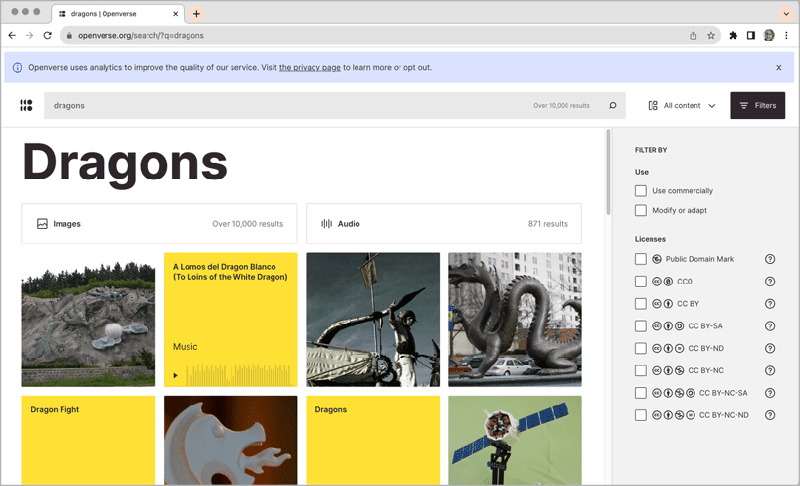Bookmark this page with the star icon
Viewport: 800px width, 486px height.
pos(711,36)
